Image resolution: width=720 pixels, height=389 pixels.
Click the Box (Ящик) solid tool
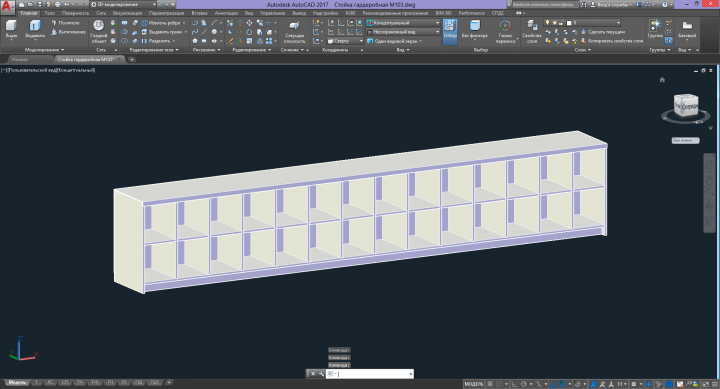click(x=11, y=29)
